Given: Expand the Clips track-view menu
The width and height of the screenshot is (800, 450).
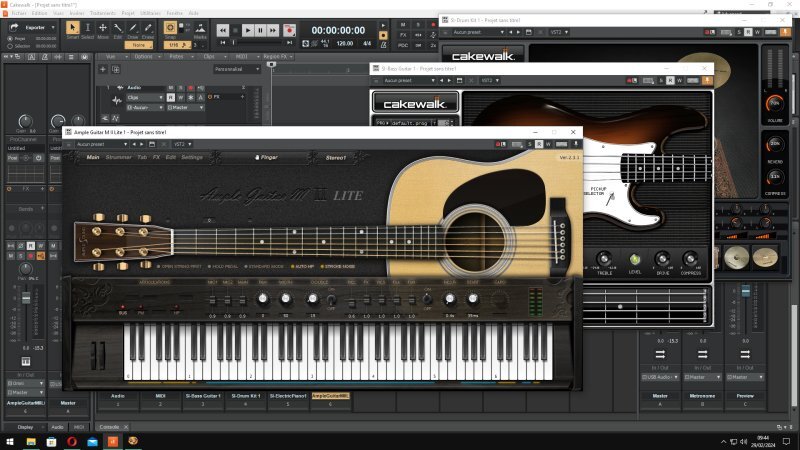Looking at the screenshot, I should pos(212,57).
